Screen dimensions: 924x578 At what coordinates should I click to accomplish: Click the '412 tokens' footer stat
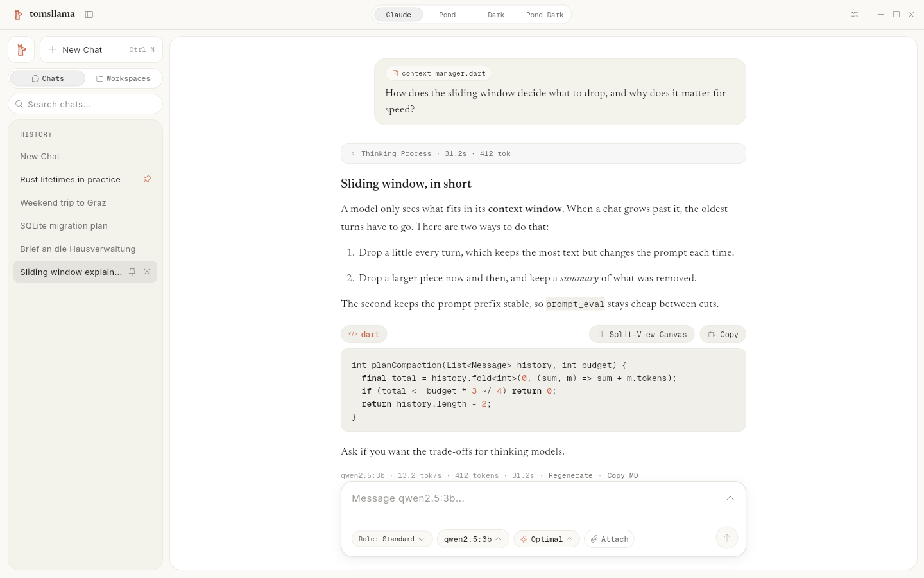click(x=477, y=475)
